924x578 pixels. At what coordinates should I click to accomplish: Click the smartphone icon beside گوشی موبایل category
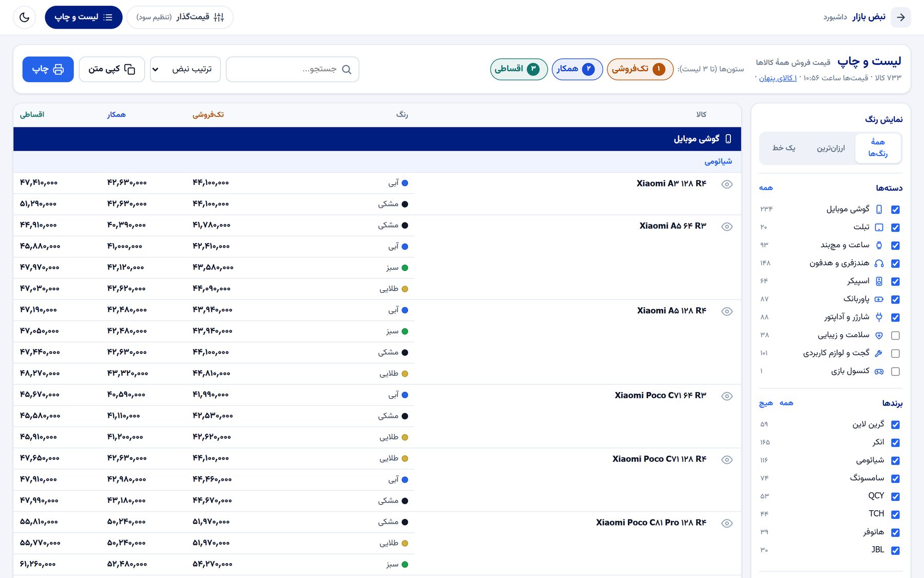[x=879, y=209]
